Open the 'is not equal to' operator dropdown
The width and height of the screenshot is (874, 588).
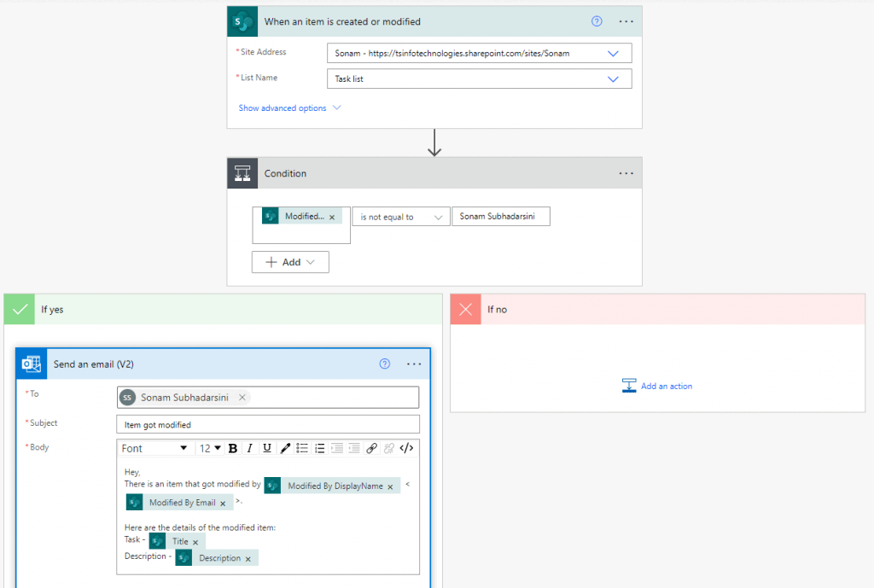(x=401, y=217)
